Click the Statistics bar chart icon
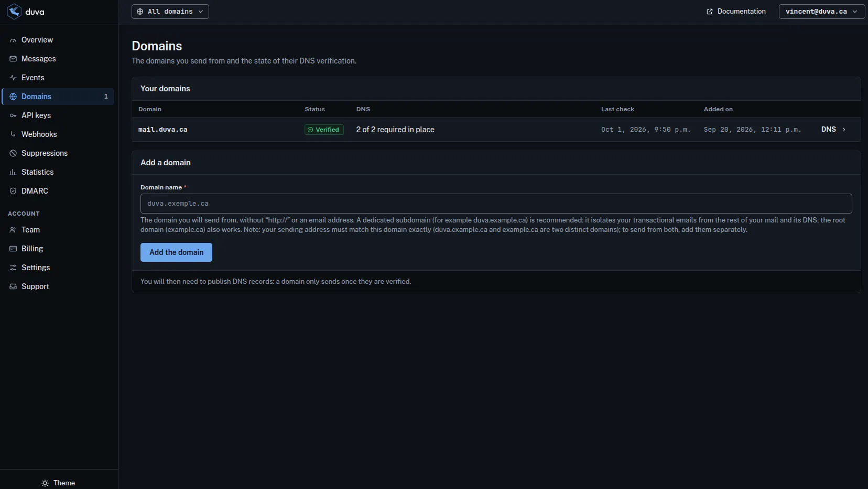 (13, 172)
